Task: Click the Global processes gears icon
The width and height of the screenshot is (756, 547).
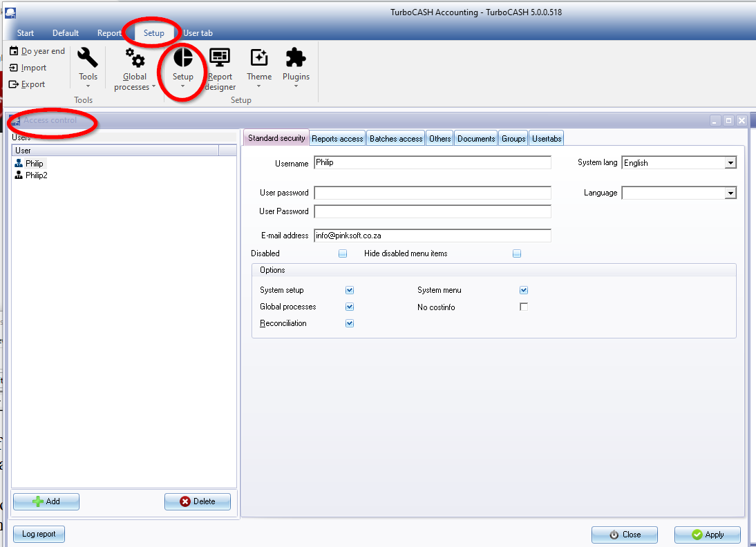Action: 135,58
